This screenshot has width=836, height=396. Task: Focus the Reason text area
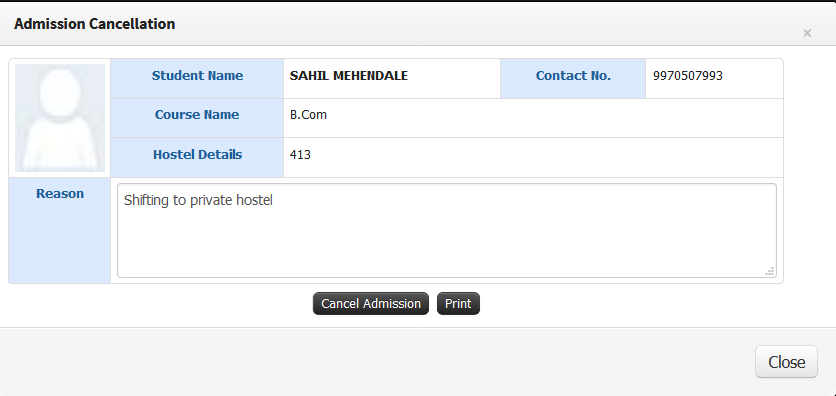447,231
